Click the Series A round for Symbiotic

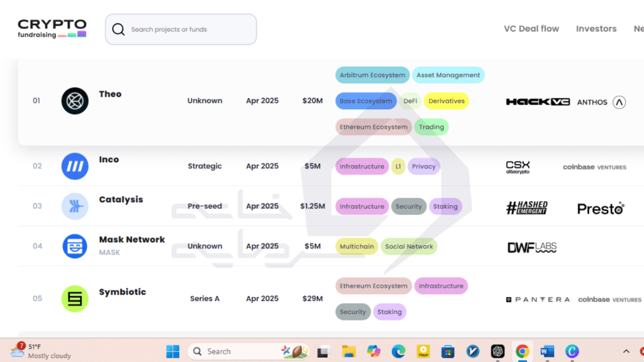click(204, 299)
